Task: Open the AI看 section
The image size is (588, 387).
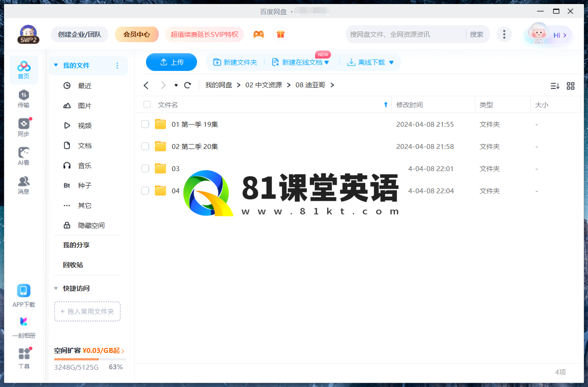Action: coord(24,156)
